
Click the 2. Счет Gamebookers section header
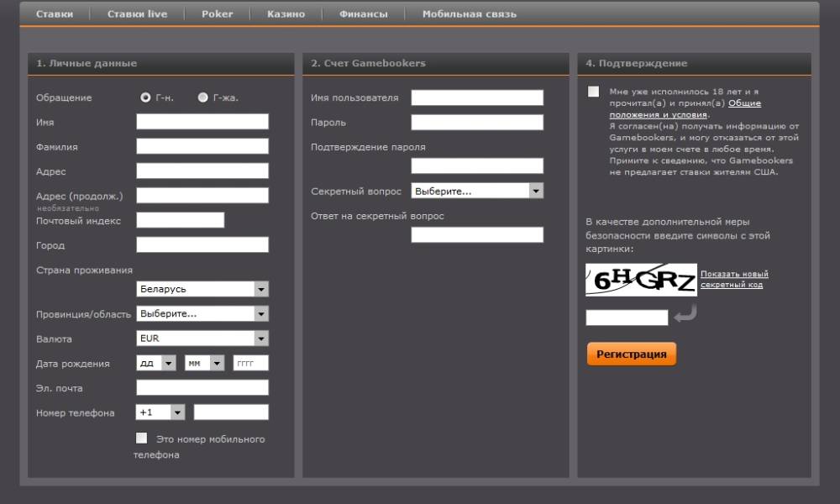point(435,63)
